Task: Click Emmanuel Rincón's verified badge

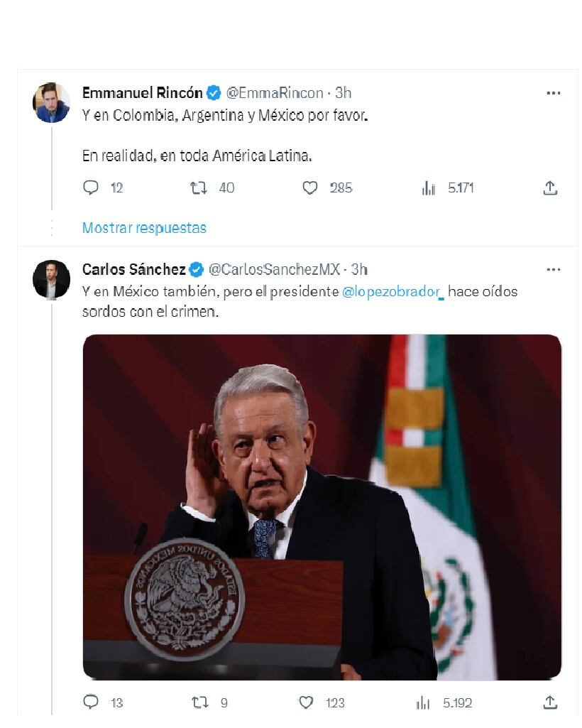Action: [213, 92]
